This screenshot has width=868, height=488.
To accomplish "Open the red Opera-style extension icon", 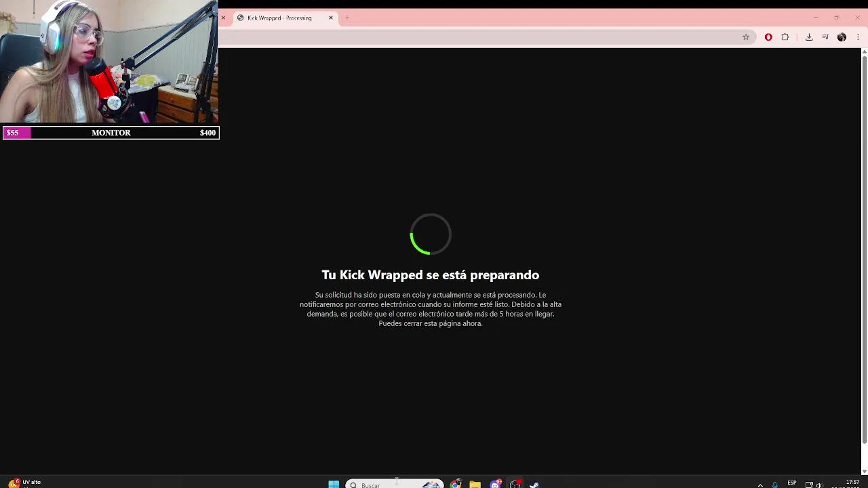I will tap(768, 37).
